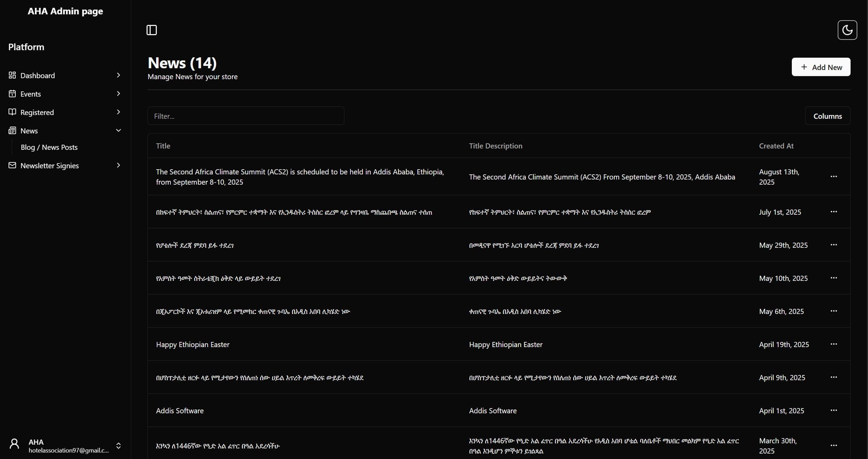Collapse the News section chevron
868x459 pixels.
[x=118, y=130]
